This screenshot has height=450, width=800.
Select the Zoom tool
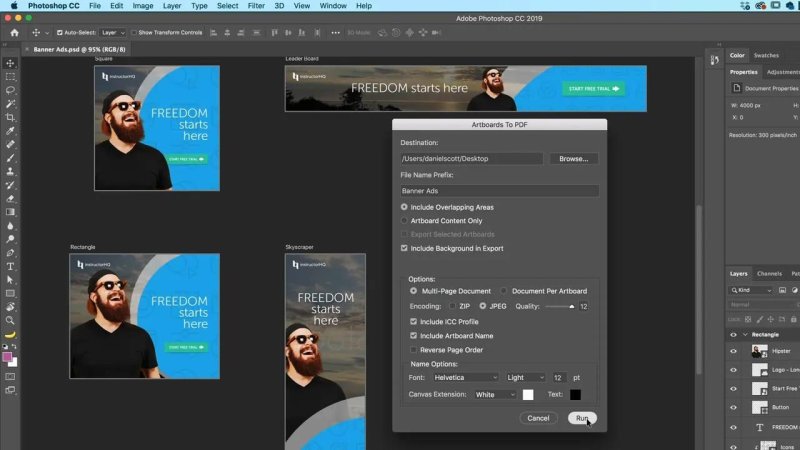[x=10, y=320]
